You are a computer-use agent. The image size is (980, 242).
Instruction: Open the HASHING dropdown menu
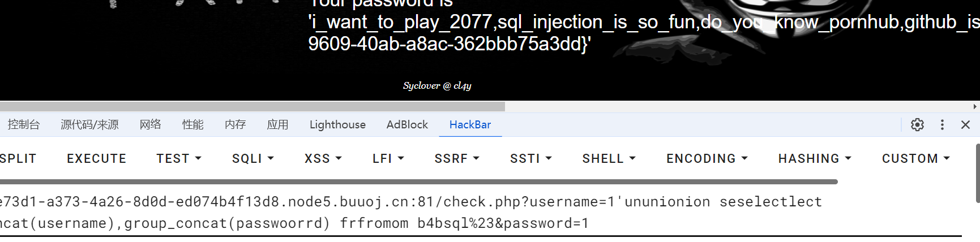[x=814, y=159]
